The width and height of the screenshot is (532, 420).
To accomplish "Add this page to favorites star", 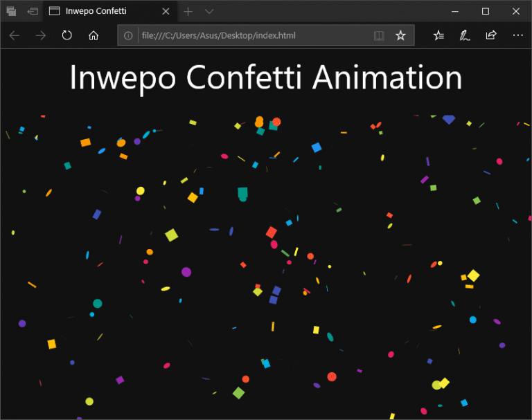I will 400,35.
